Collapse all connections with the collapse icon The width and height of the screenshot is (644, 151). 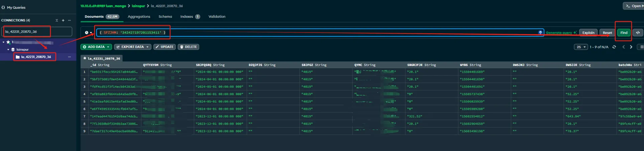[57, 20]
